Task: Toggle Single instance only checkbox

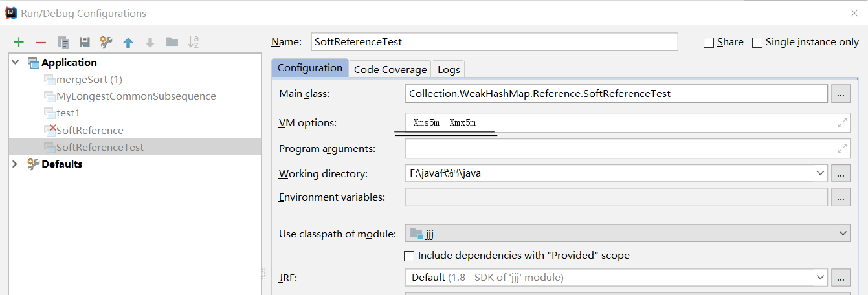Action: [757, 43]
